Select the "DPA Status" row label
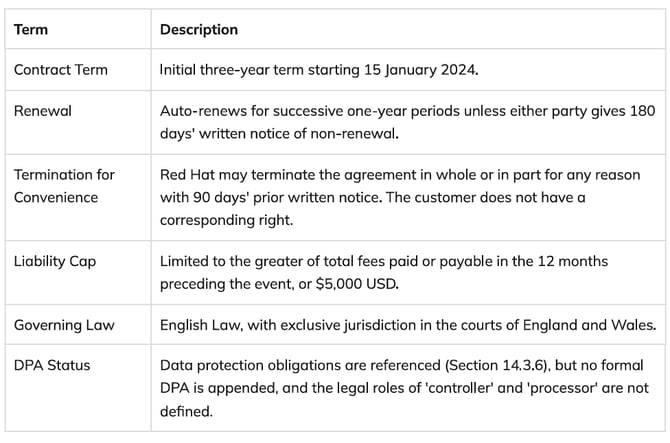 click(52, 365)
